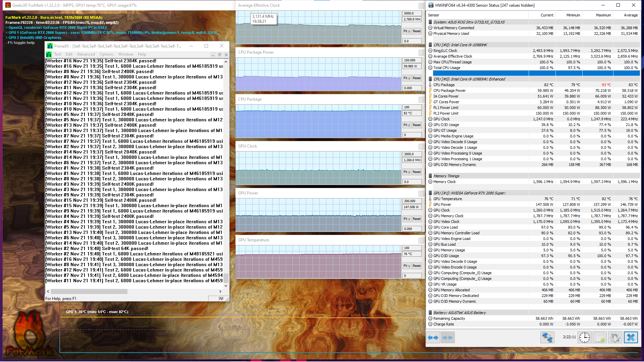The height and width of the screenshot is (362, 644).
Task: Open the Help menu in Prime95
Action: tap(142, 54)
